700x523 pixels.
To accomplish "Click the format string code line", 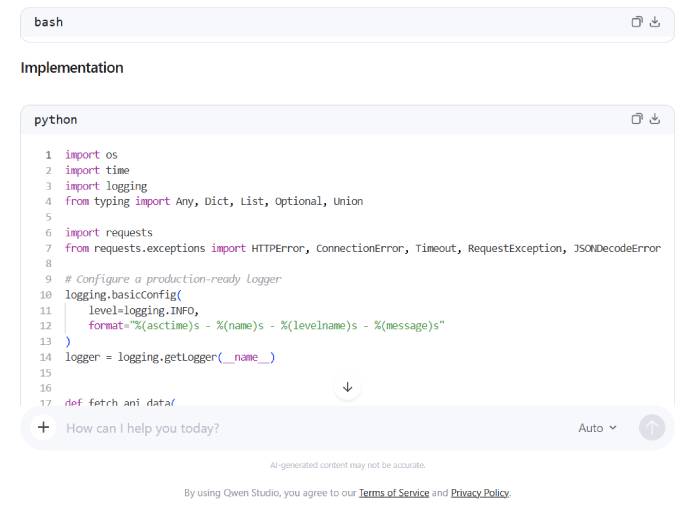I will point(267,326).
